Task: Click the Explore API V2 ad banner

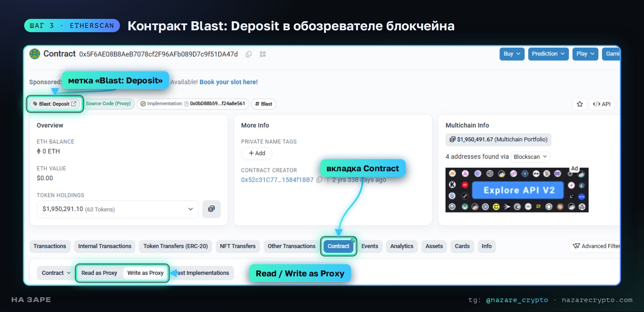Action: pos(517,190)
